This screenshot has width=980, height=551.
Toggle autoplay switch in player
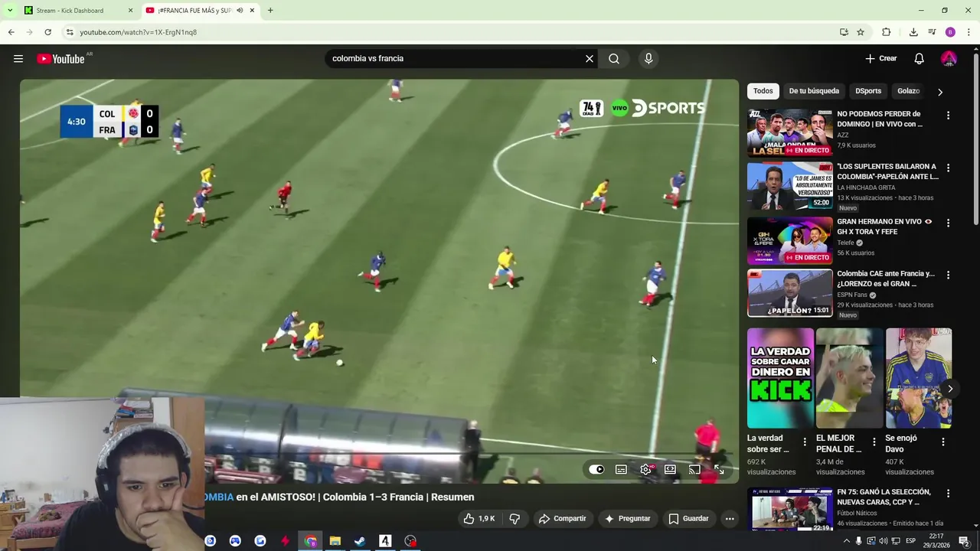[x=596, y=469]
